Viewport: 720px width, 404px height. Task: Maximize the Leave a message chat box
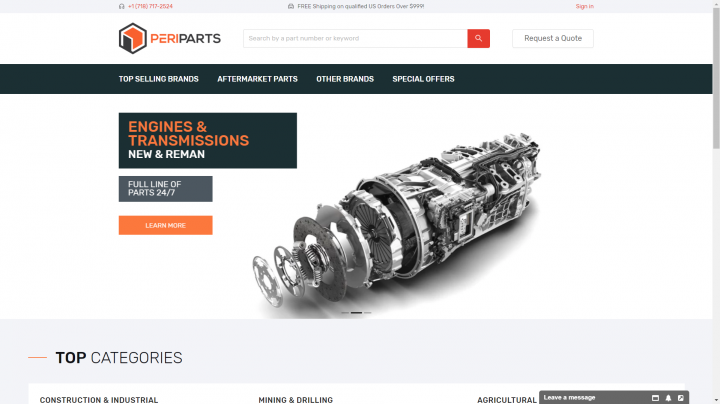pos(655,398)
